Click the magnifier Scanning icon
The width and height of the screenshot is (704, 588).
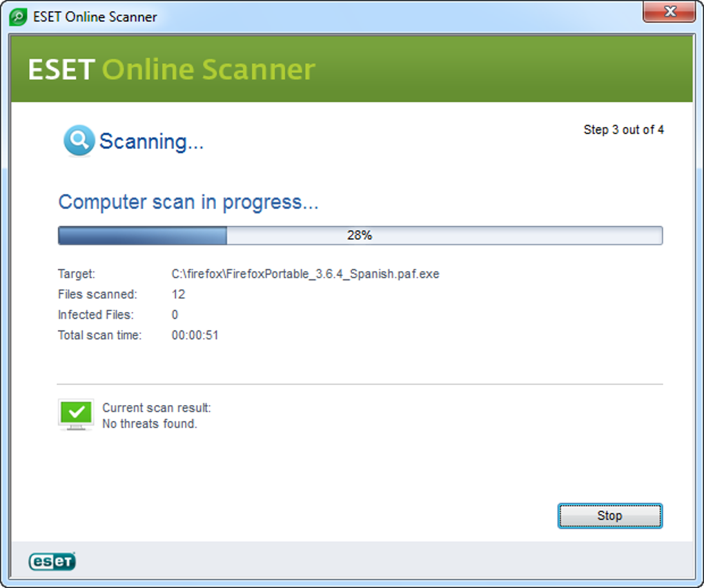tap(79, 141)
